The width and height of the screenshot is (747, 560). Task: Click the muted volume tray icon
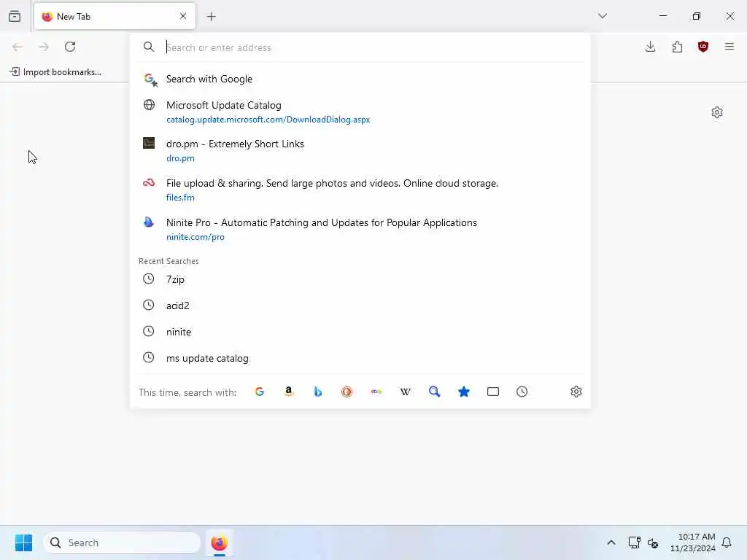(653, 542)
